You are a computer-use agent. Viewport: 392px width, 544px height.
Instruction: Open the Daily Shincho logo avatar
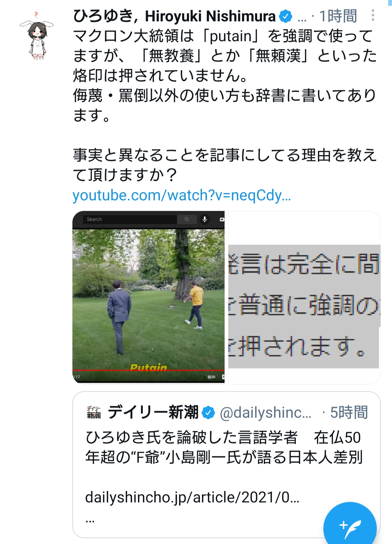[94, 412]
